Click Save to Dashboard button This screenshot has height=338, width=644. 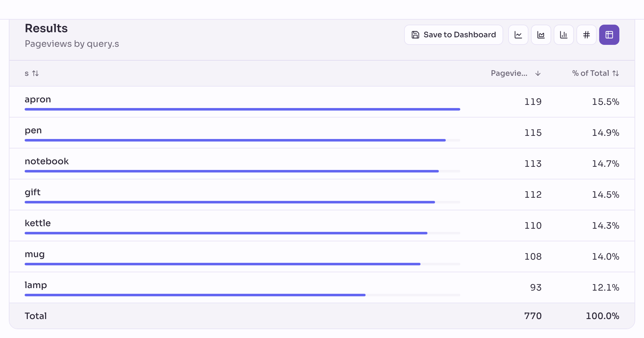453,35
